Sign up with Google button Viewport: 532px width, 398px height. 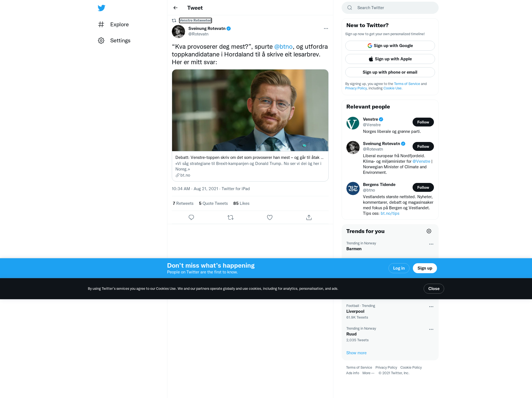(x=390, y=46)
